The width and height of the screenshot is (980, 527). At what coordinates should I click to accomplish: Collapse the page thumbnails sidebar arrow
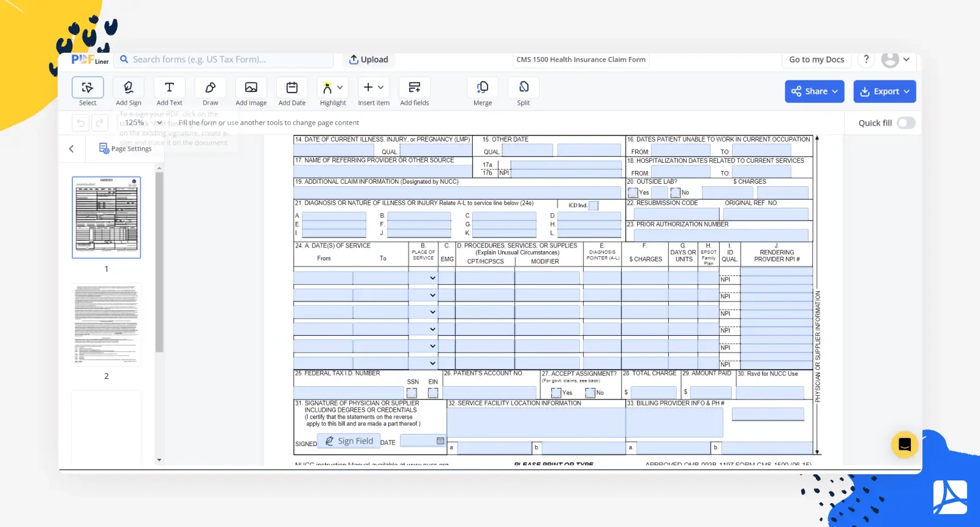[x=72, y=149]
